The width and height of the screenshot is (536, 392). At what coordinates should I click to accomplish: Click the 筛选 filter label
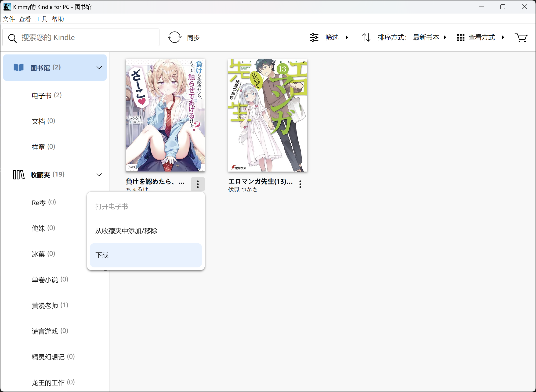pyautogui.click(x=332, y=37)
